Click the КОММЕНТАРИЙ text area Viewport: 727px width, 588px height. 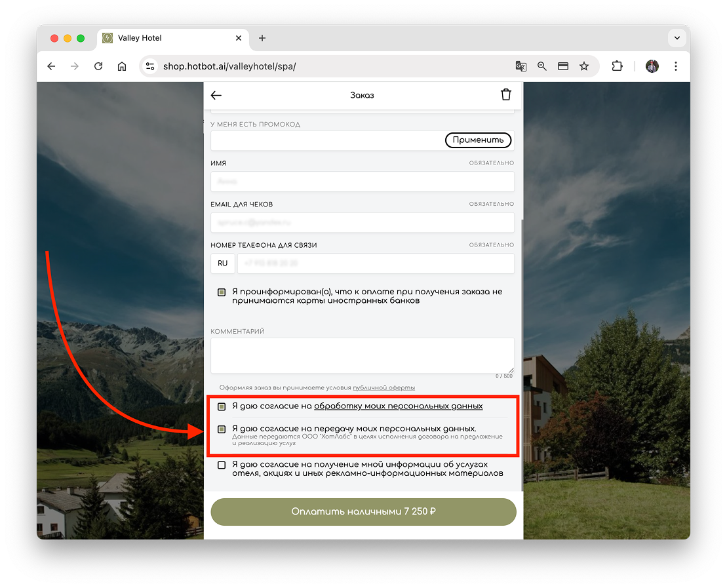362,356
